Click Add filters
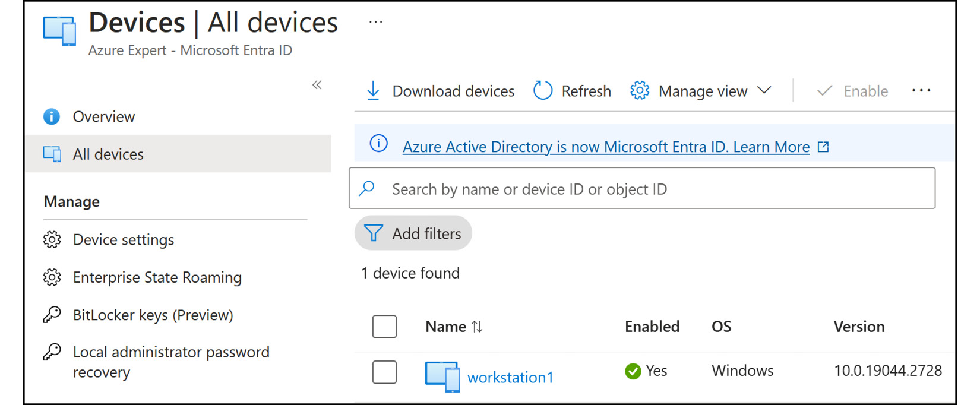Viewport: 980px width, 405px height. coord(413,233)
